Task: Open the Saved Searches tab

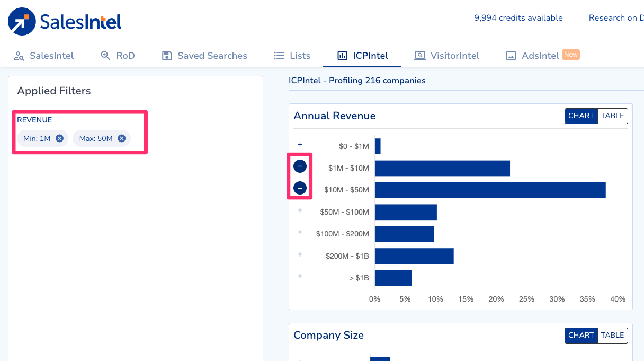Action: pyautogui.click(x=204, y=56)
